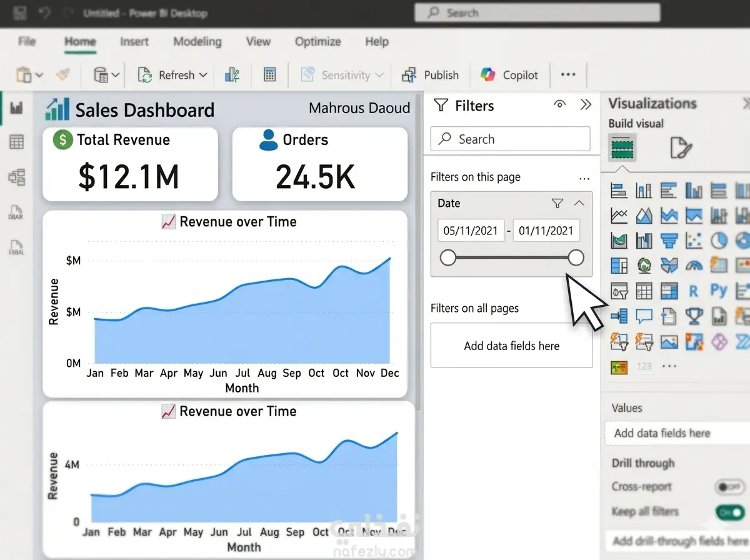
Task: Switch to the Modeling ribbon tab
Action: tap(197, 42)
